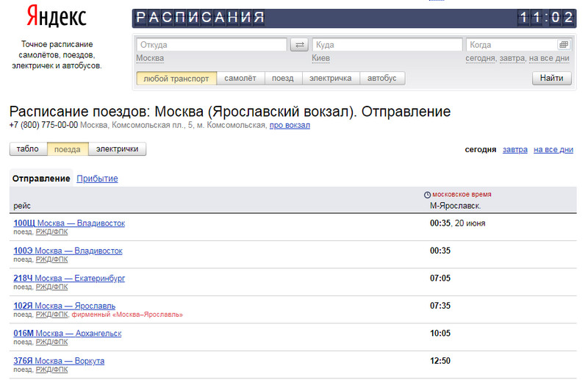
Task: Show schedule на все дни at right
Action: tap(553, 150)
